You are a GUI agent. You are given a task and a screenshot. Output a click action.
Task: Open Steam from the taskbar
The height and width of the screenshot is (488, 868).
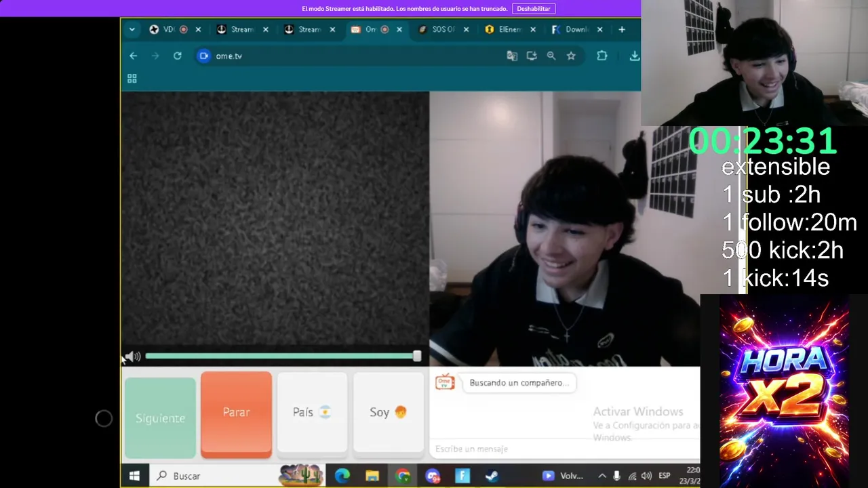(492, 476)
